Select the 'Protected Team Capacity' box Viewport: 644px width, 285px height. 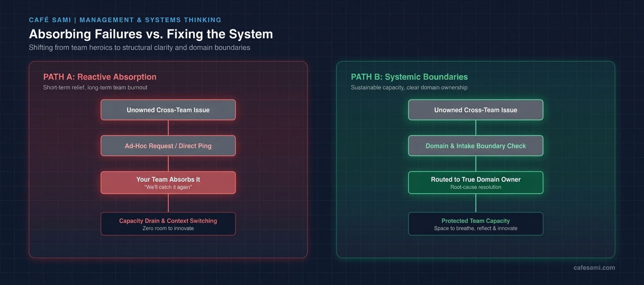(476, 224)
